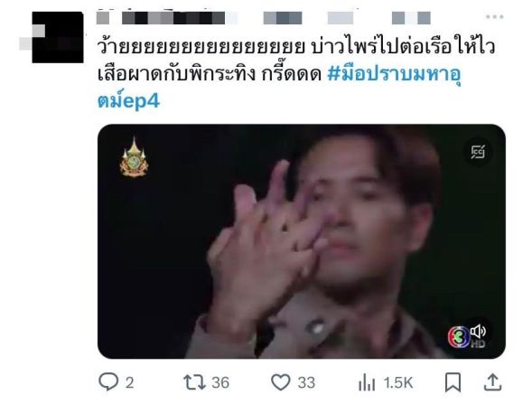Click the reply count 2
This screenshot has height=404, width=532.
[x=129, y=383]
